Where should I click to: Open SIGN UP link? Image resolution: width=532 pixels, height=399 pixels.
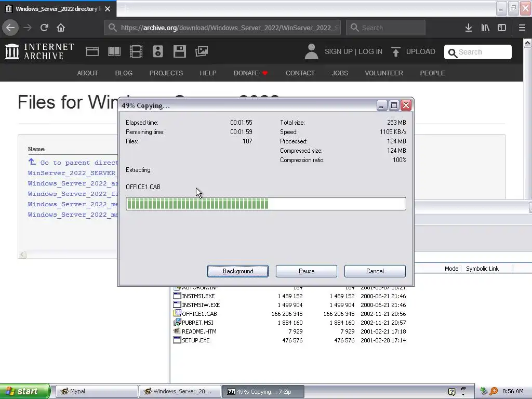(339, 51)
